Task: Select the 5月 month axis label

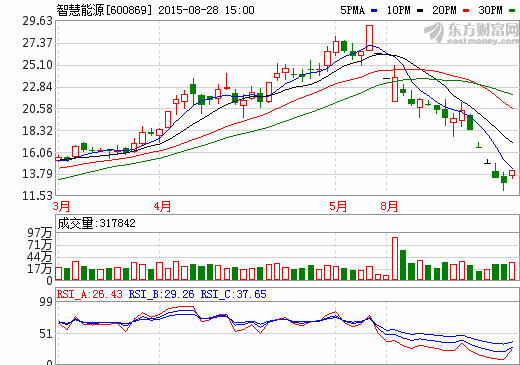Action: [x=338, y=206]
